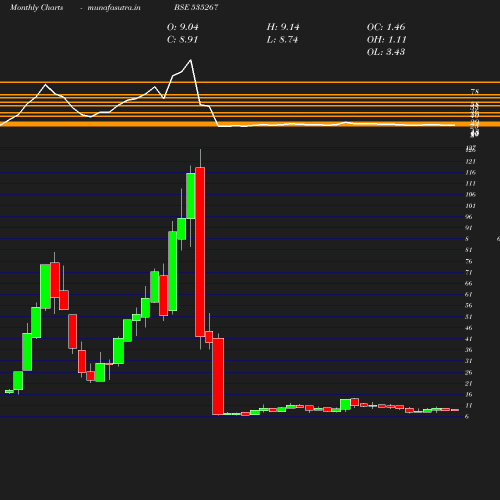Click the 116 price axis label
The width and height of the screenshot is (500, 500).
point(470,173)
